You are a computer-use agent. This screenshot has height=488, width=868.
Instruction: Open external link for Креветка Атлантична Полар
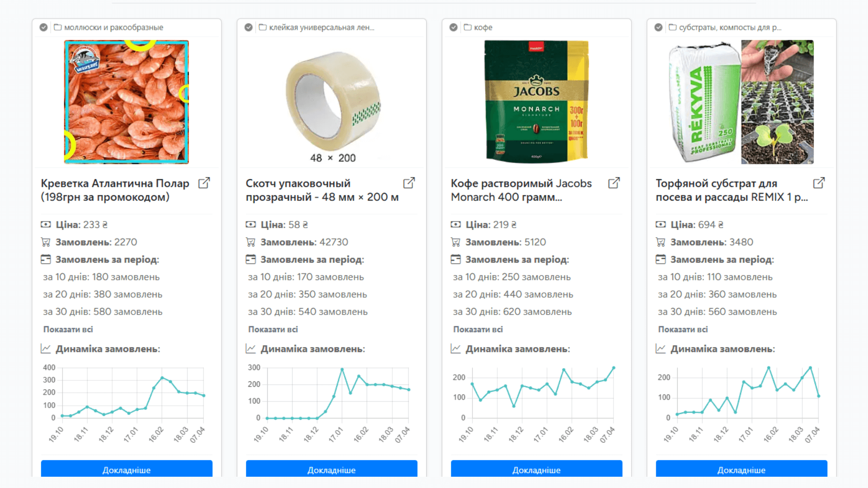(204, 183)
